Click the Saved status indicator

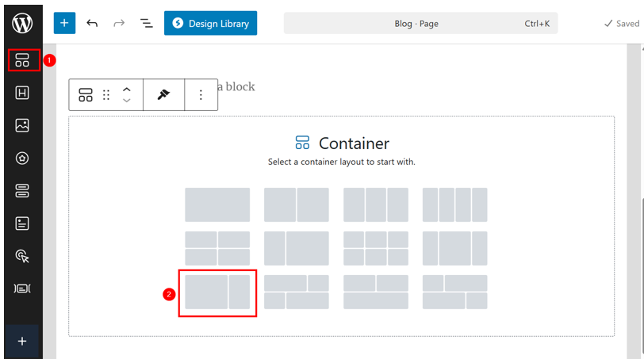pos(622,24)
